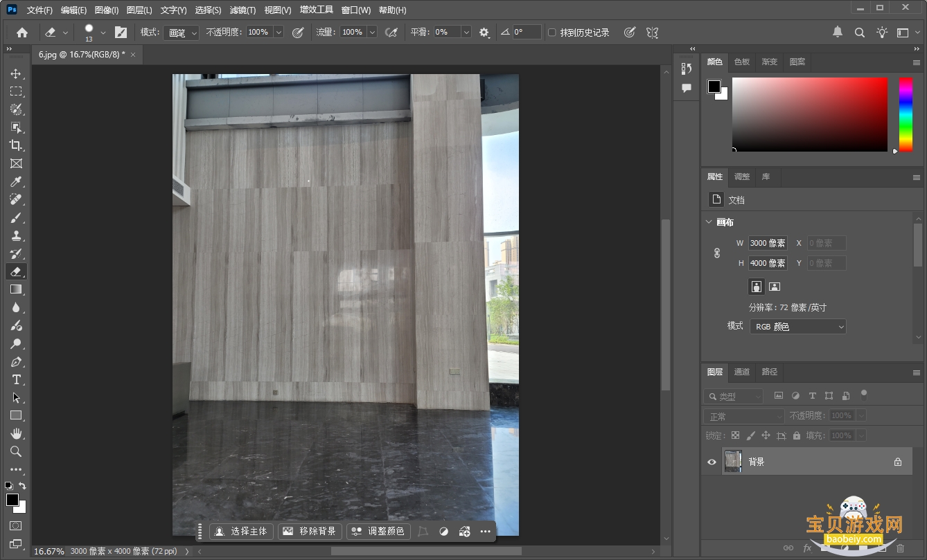Screen dimensions: 927x560
Task: Select the Spot Healing Brush tool
Action: point(16,199)
